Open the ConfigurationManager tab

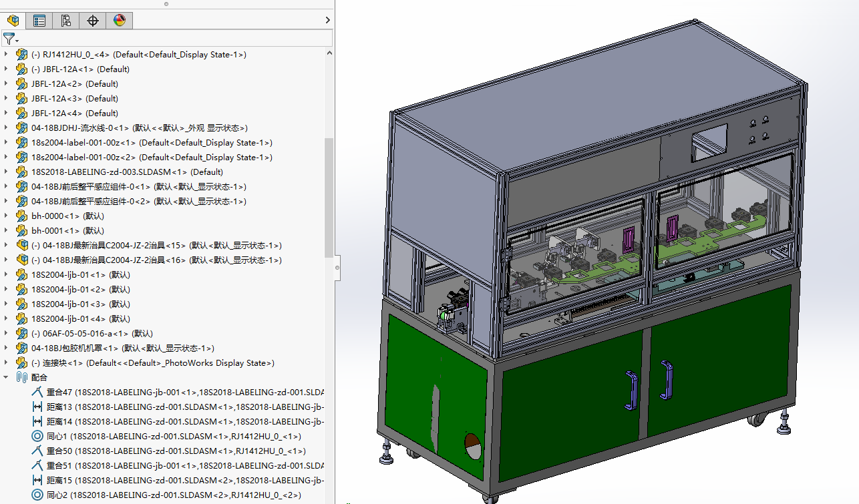point(66,21)
